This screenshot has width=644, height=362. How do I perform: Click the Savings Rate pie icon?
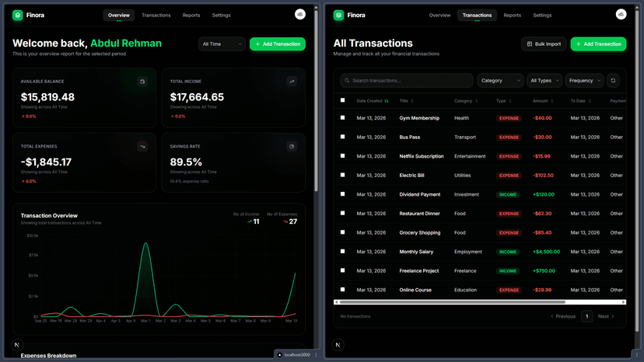pyautogui.click(x=292, y=146)
